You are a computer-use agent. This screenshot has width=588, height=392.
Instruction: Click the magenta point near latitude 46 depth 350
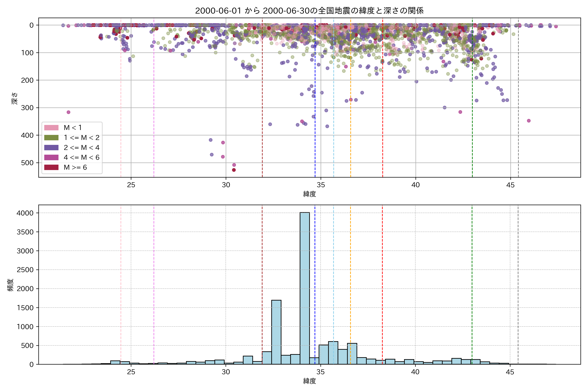(529, 121)
